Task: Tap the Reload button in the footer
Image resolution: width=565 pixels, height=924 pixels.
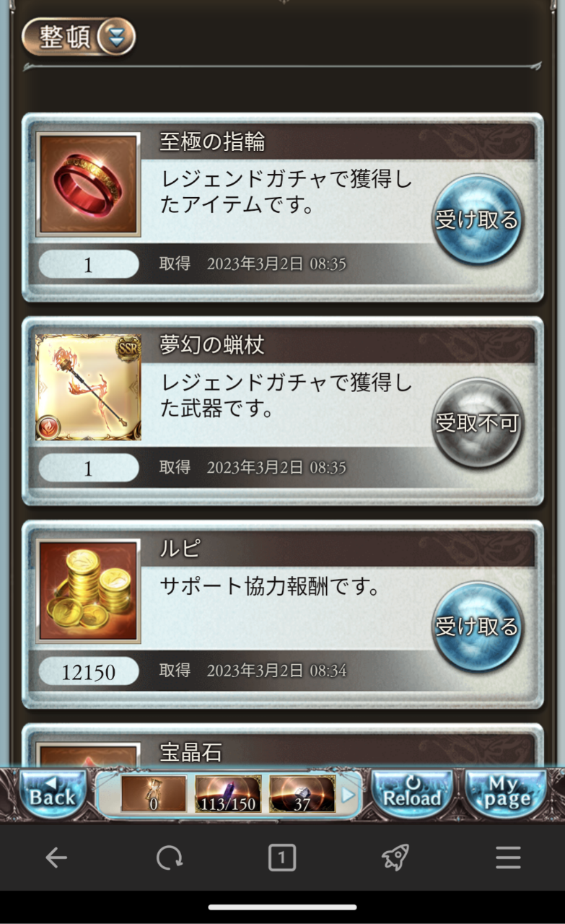Action: [412, 794]
